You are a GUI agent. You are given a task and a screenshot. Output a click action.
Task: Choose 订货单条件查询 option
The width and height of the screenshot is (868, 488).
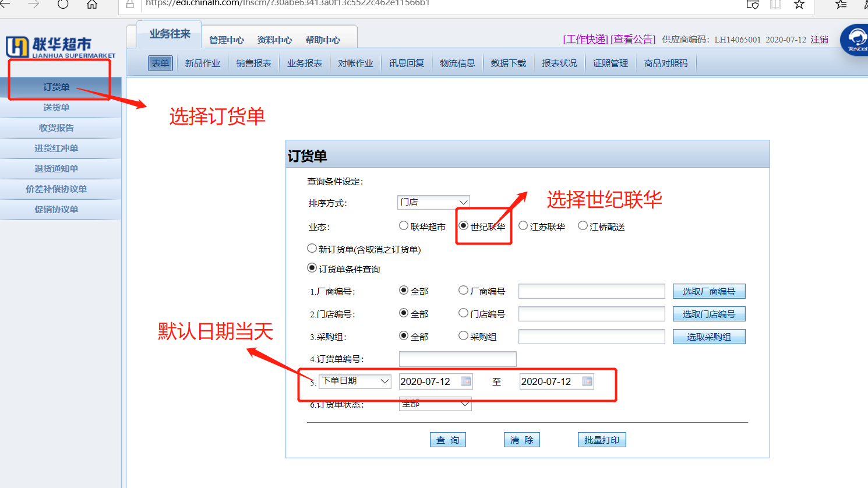click(x=312, y=268)
